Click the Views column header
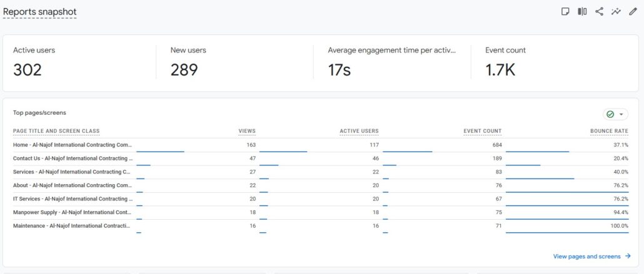The image size is (644, 274). pyautogui.click(x=247, y=131)
